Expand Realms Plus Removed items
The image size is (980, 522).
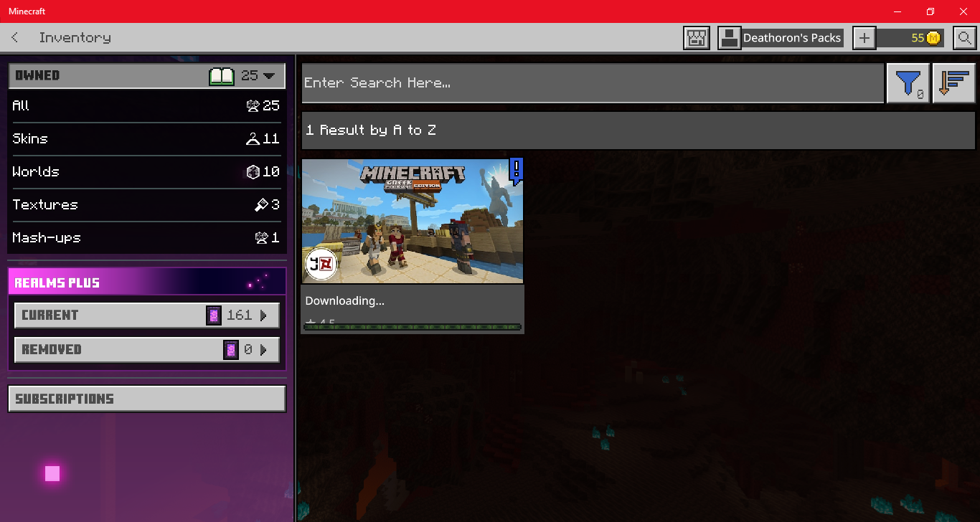147,349
